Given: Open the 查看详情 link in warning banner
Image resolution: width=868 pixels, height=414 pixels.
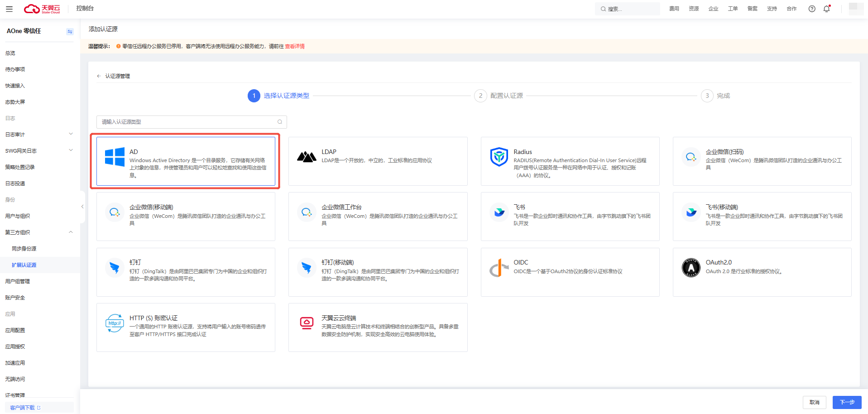Looking at the screenshot, I should pos(295,46).
